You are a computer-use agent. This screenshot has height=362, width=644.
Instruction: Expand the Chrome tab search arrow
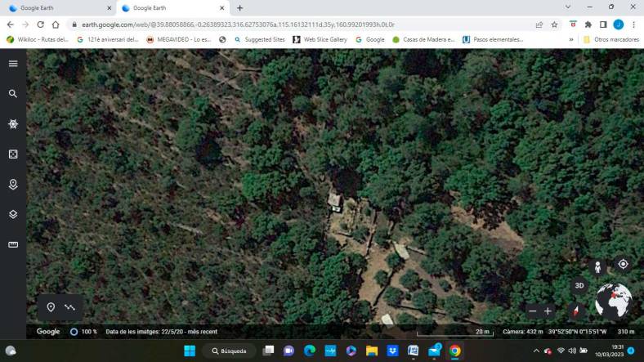click(568, 7)
